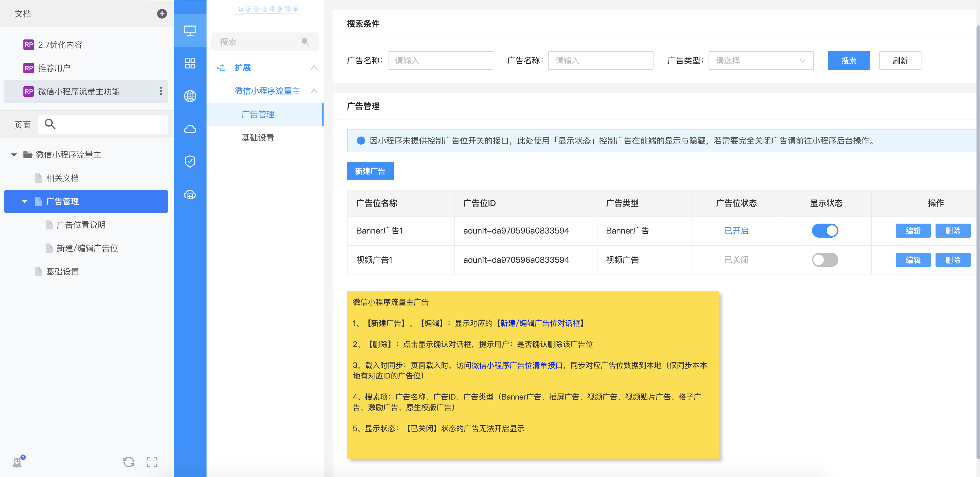The image size is (980, 477).
Task: Click the blue 搜索 button
Action: (848, 61)
